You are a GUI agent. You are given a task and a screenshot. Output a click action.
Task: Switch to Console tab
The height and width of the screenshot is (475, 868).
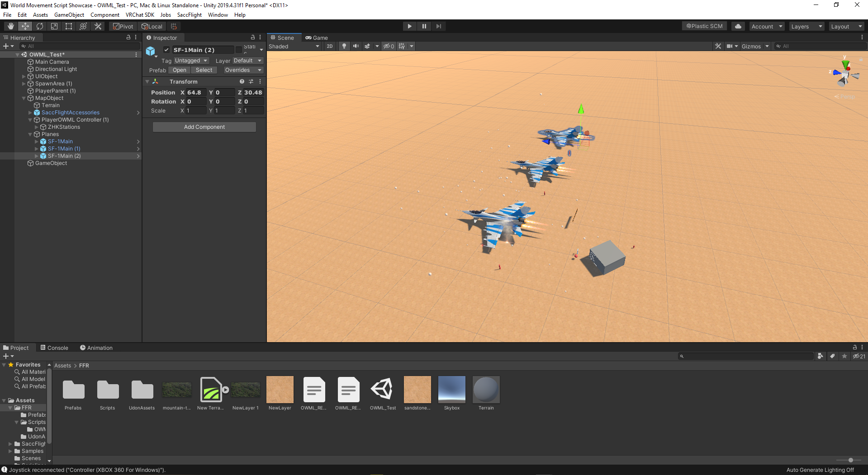coord(54,348)
